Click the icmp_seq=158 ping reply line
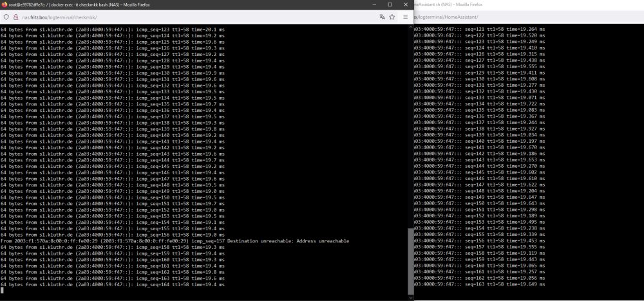Screen dimensions: 644x301 pyautogui.click(x=113, y=247)
